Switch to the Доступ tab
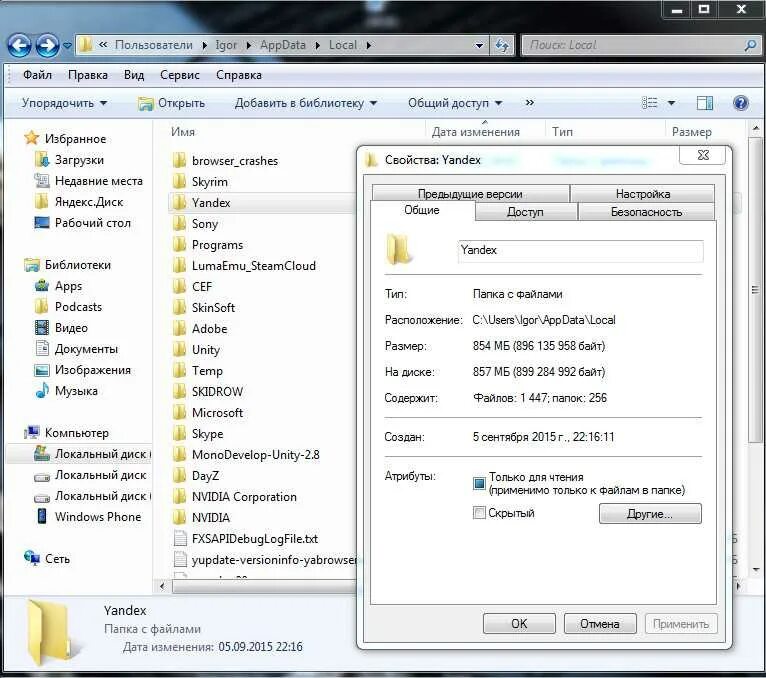Image resolution: width=766 pixels, height=678 pixels. tap(526, 212)
